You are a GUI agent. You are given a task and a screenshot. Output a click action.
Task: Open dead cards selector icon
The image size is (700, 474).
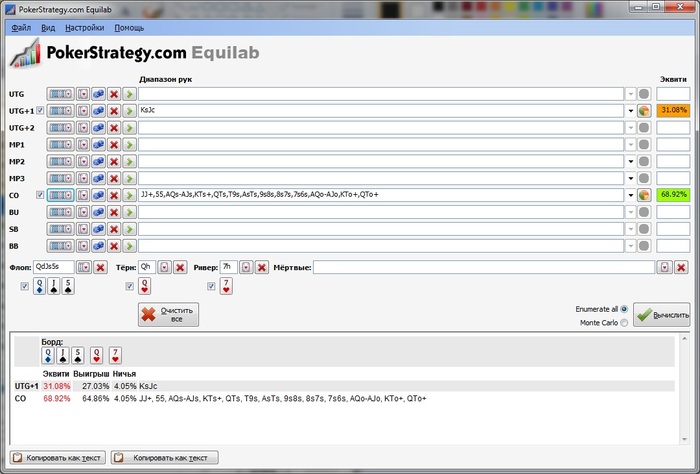665,267
